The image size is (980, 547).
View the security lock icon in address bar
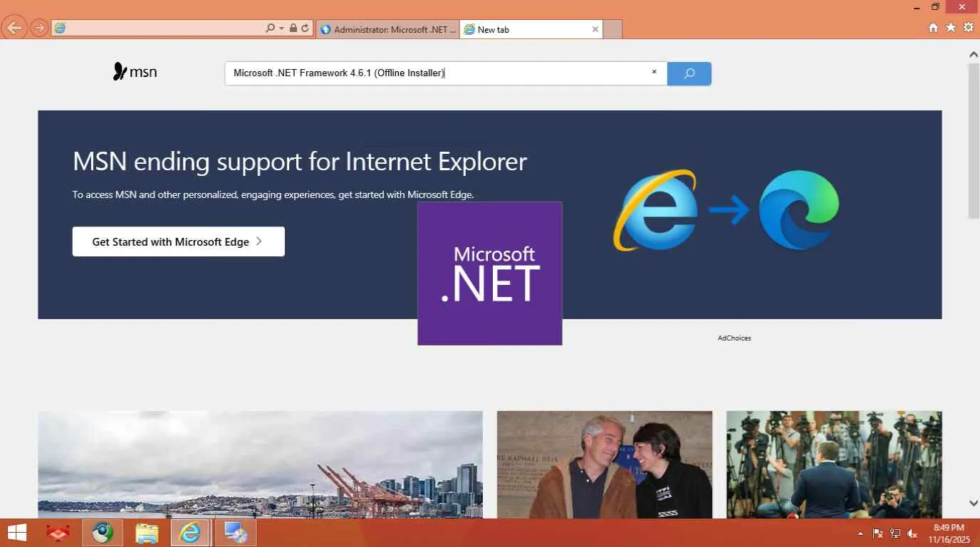click(x=293, y=28)
